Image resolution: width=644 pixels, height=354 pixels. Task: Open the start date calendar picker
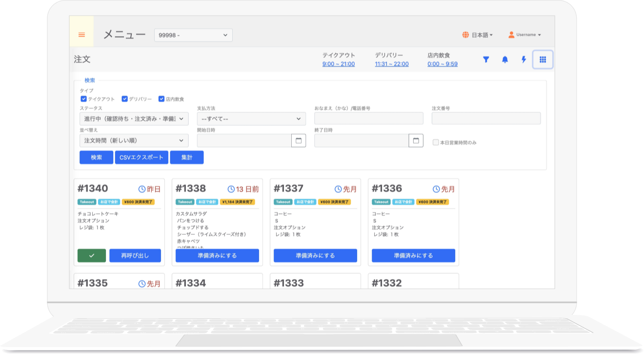(299, 140)
